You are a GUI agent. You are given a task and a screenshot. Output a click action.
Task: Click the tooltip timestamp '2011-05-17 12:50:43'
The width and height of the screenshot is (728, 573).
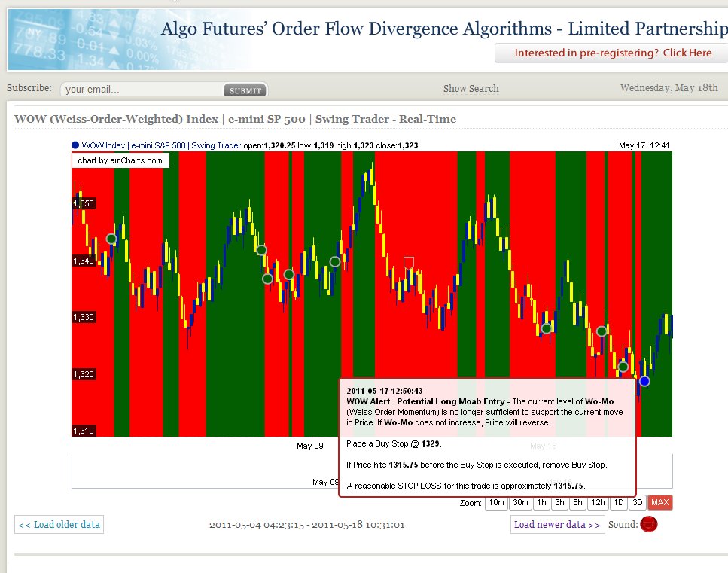pyautogui.click(x=385, y=391)
